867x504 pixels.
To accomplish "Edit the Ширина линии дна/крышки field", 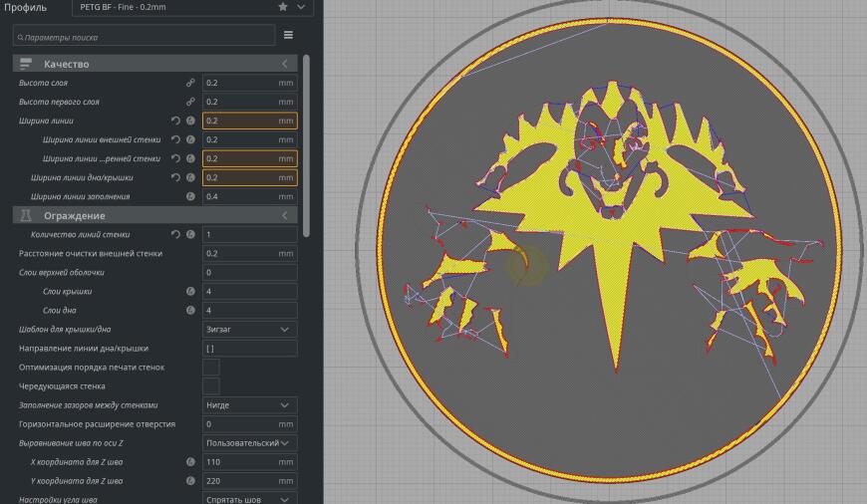I will coord(249,177).
